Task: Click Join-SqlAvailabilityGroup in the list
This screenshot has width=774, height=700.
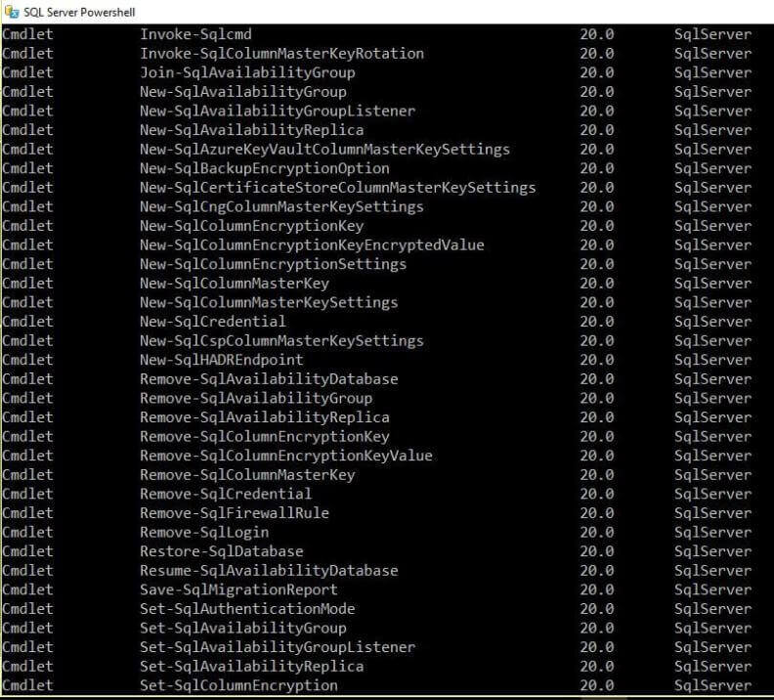Action: click(x=247, y=72)
